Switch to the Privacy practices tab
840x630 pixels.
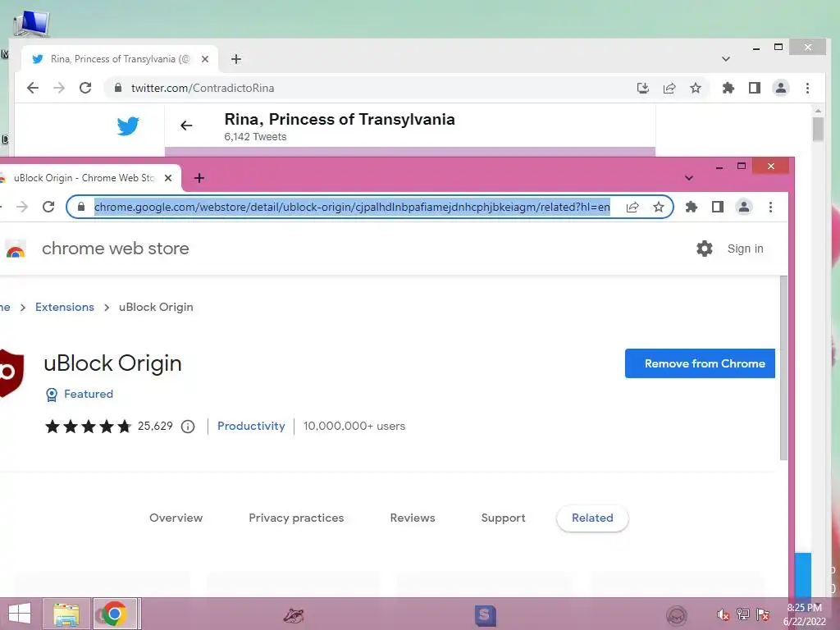pyautogui.click(x=296, y=518)
